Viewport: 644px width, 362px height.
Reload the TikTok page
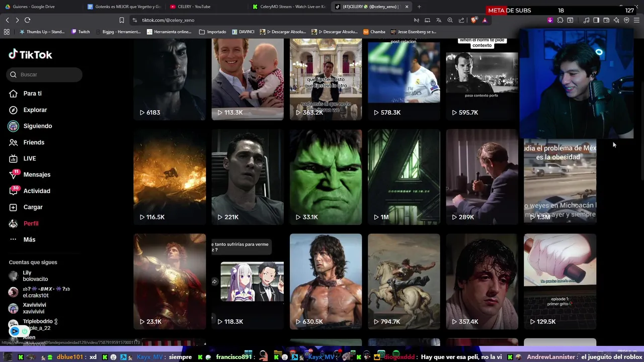pos(27,20)
